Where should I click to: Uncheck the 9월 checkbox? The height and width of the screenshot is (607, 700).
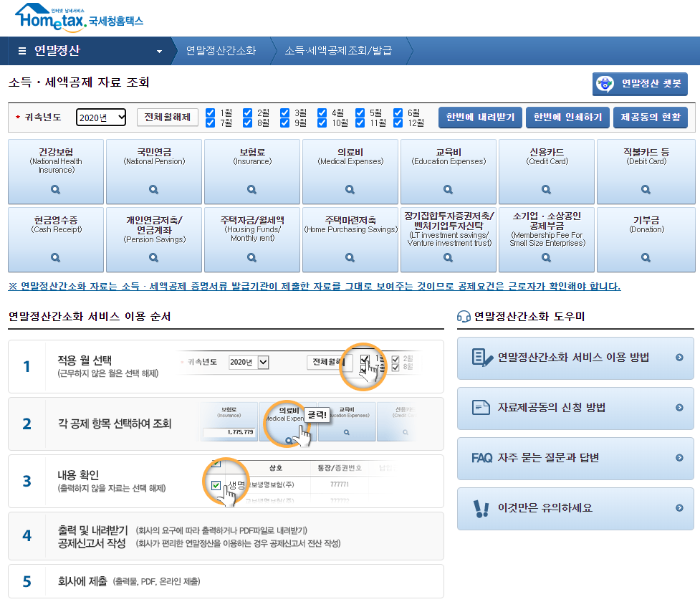[285, 123]
